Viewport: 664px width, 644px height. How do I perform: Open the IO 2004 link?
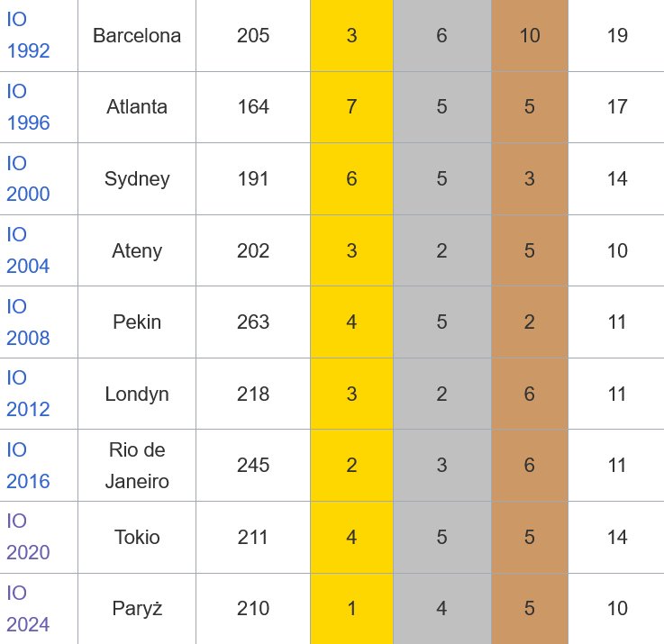(x=28, y=250)
